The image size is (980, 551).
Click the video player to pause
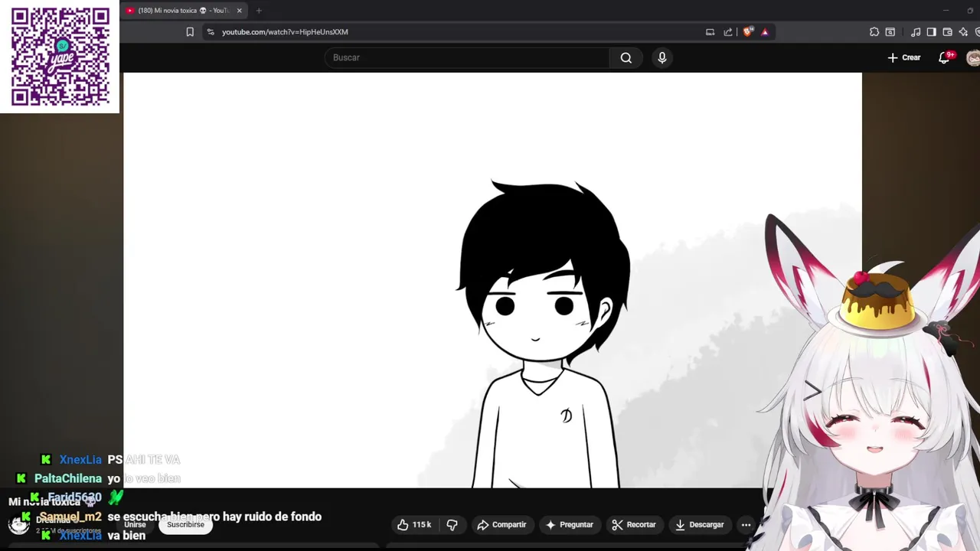coord(492,279)
